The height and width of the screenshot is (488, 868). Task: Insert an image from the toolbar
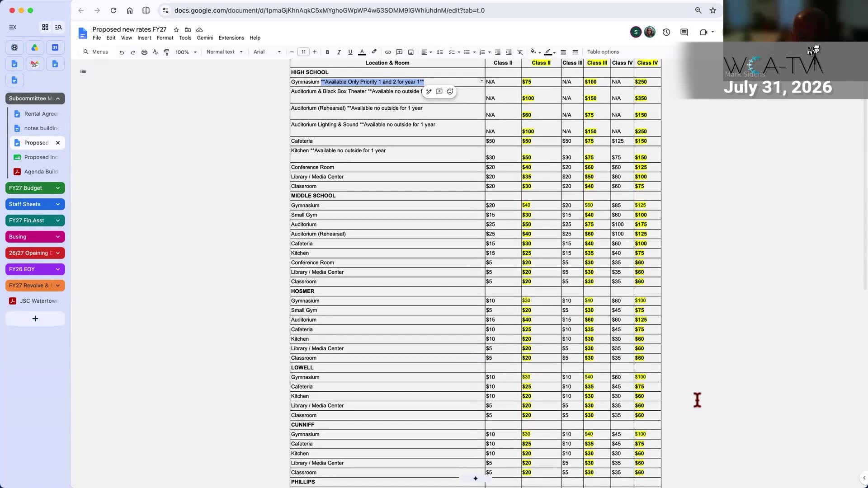[410, 52]
